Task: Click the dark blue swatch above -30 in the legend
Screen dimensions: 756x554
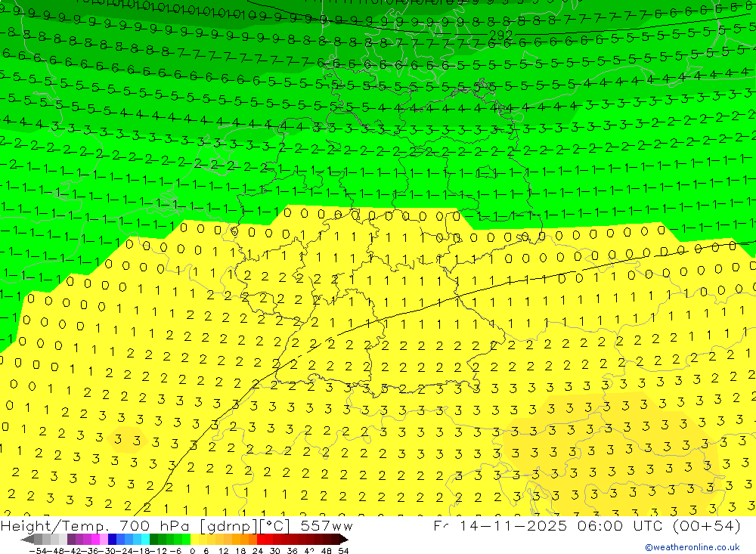Action: [113, 539]
